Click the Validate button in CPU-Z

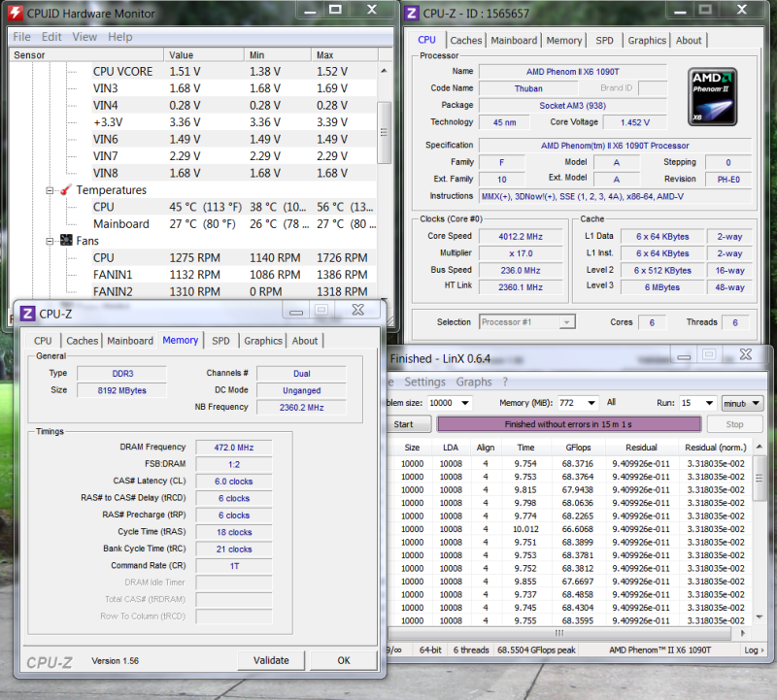271,660
